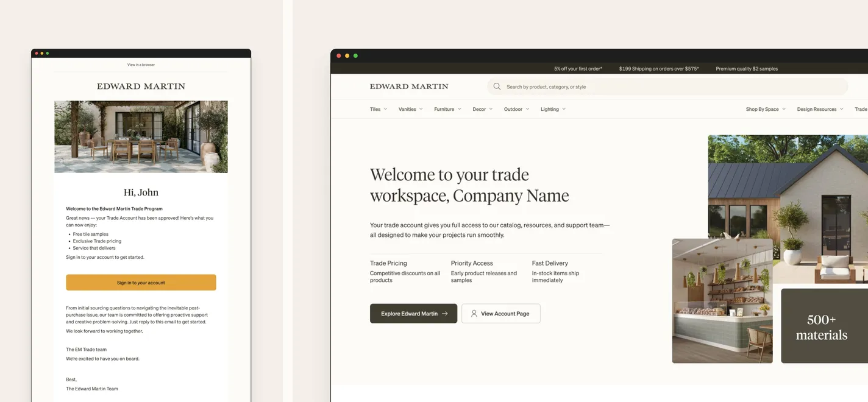868x402 pixels.
Task: Click the $199 Shipping banner text
Action: (659, 69)
